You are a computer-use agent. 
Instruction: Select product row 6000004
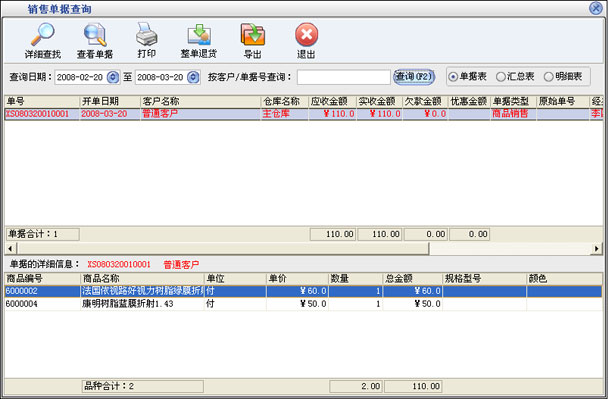(303, 304)
